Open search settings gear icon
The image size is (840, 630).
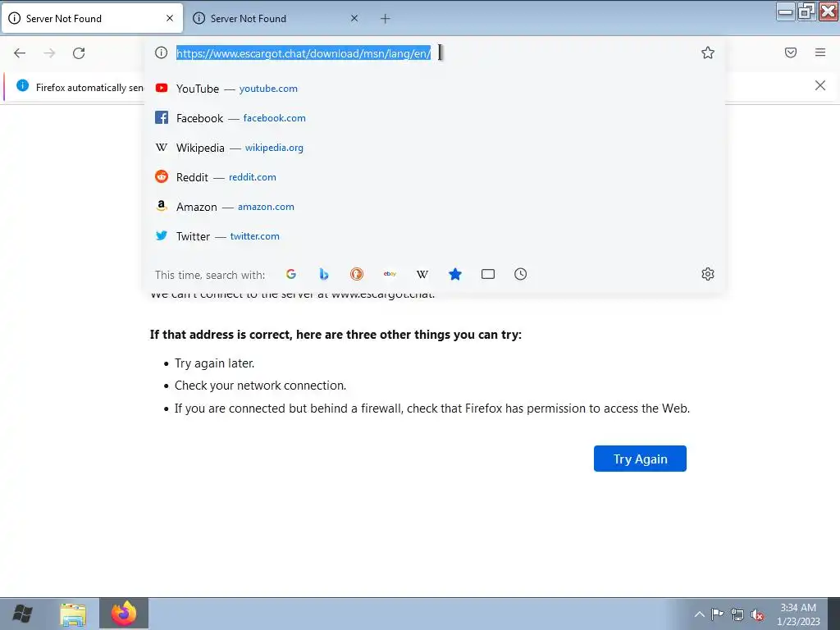tap(708, 274)
